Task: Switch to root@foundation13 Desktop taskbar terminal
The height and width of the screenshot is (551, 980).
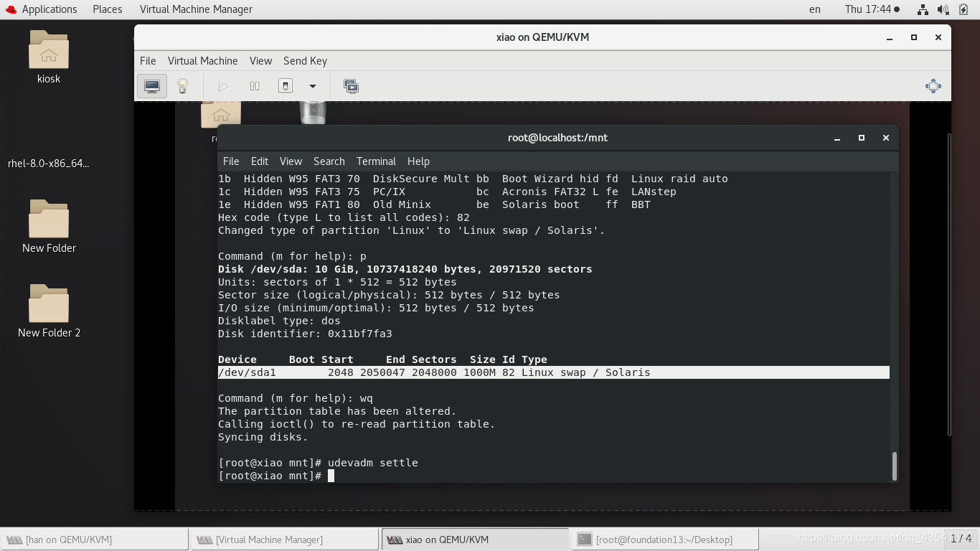Action: pyautogui.click(x=664, y=540)
